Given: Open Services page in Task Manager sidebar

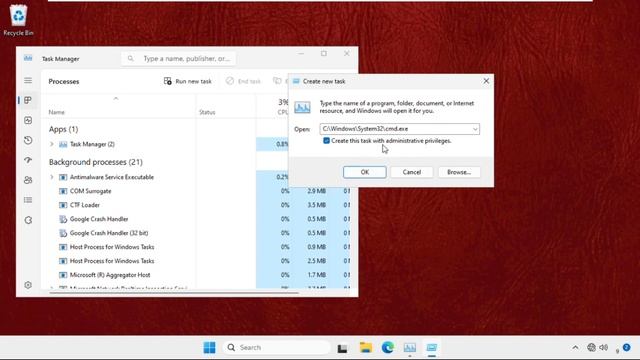Looking at the screenshot, I should pyautogui.click(x=28, y=220).
